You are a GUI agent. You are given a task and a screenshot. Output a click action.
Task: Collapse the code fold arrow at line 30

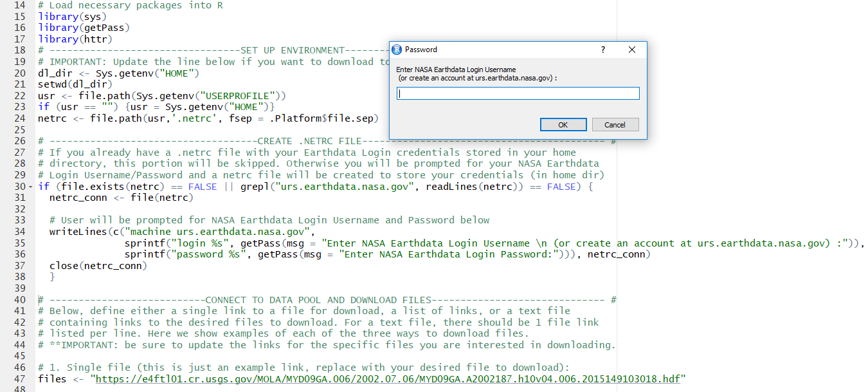pos(31,187)
